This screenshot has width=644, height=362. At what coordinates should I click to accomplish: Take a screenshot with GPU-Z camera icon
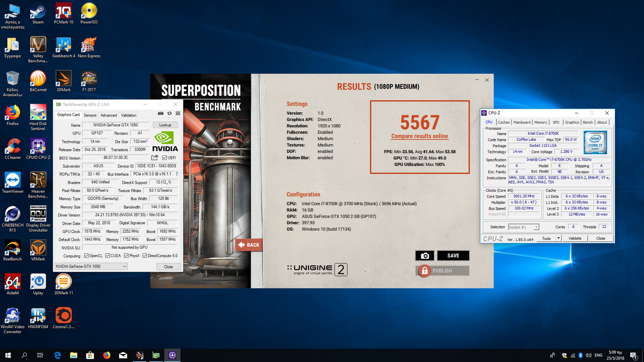coord(160,113)
